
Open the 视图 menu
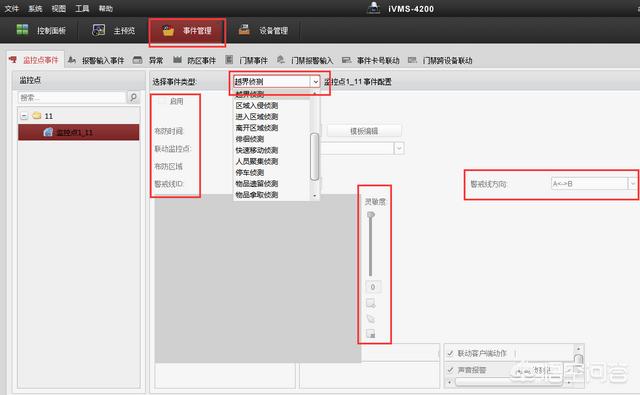coord(58,8)
